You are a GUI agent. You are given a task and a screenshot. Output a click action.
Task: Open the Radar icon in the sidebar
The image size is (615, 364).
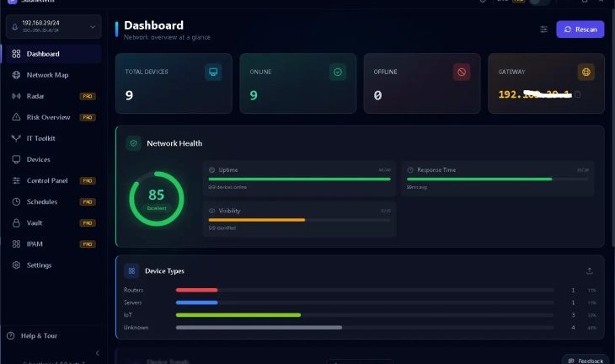tap(16, 96)
